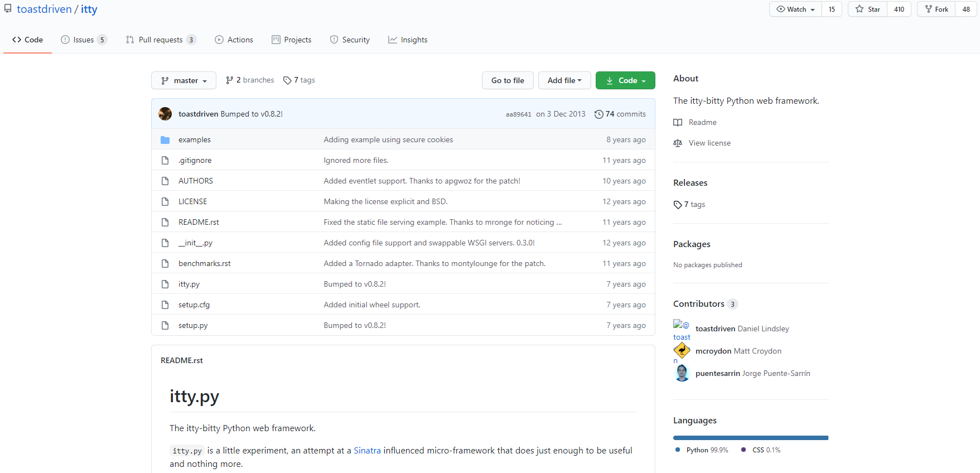The height and width of the screenshot is (473, 980).
Task: Click the tag icon beside 7 tags in toolbar
Action: tap(287, 80)
